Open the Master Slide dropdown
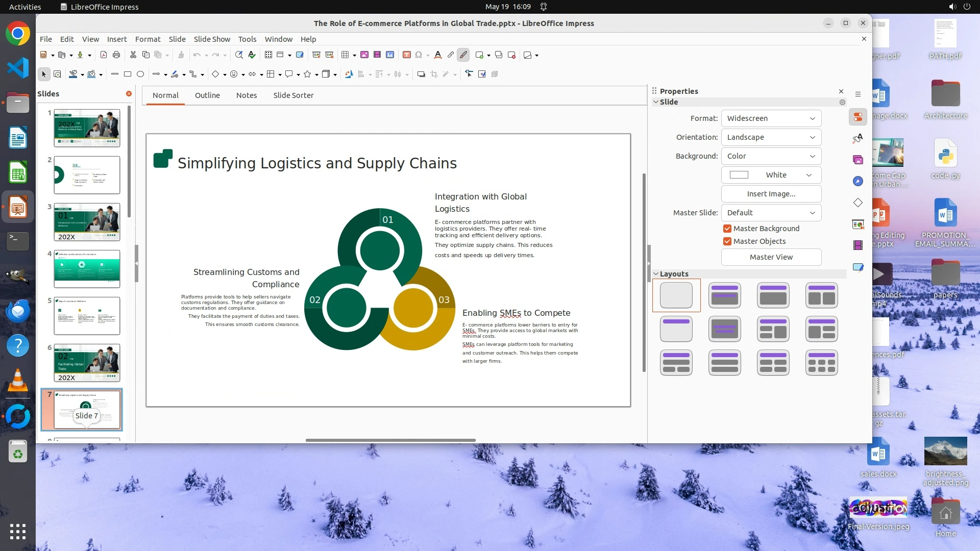The height and width of the screenshot is (551, 980). coord(771,213)
